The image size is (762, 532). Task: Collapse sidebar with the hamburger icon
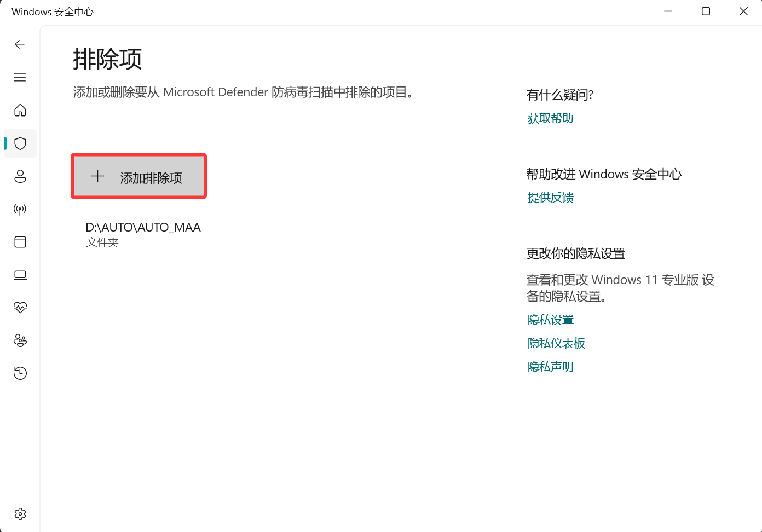pos(20,77)
